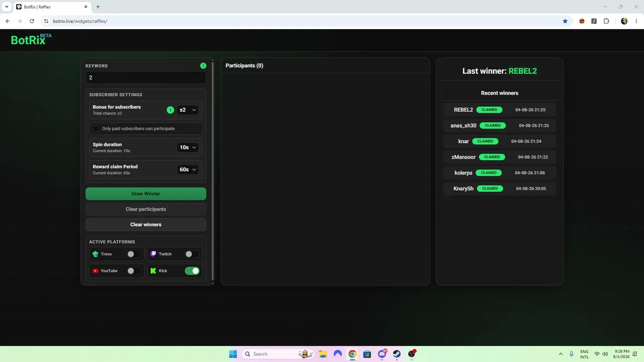Click the gray script extension icon
644x362 pixels.
pos(594,21)
